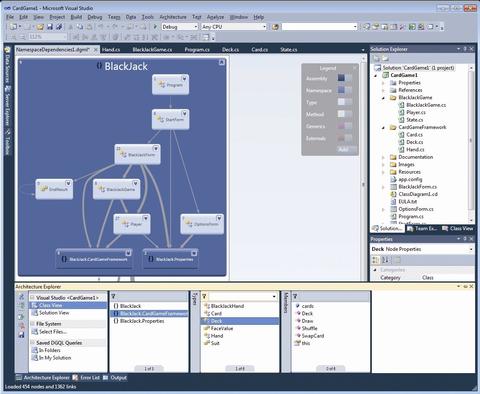Select Hand.cs in Solution Explorer
This screenshot has height=394, width=480.
click(x=415, y=149)
